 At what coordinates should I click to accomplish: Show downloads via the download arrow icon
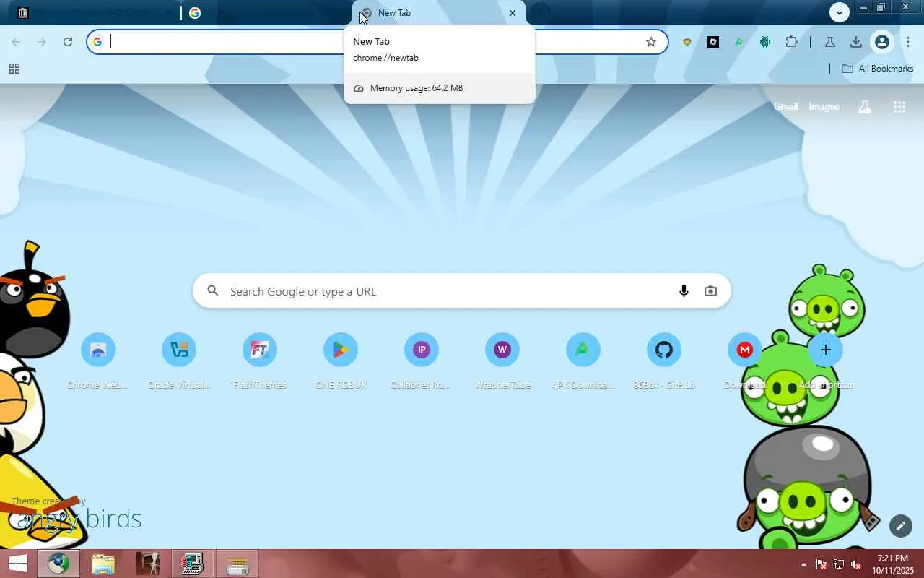[x=856, y=42]
